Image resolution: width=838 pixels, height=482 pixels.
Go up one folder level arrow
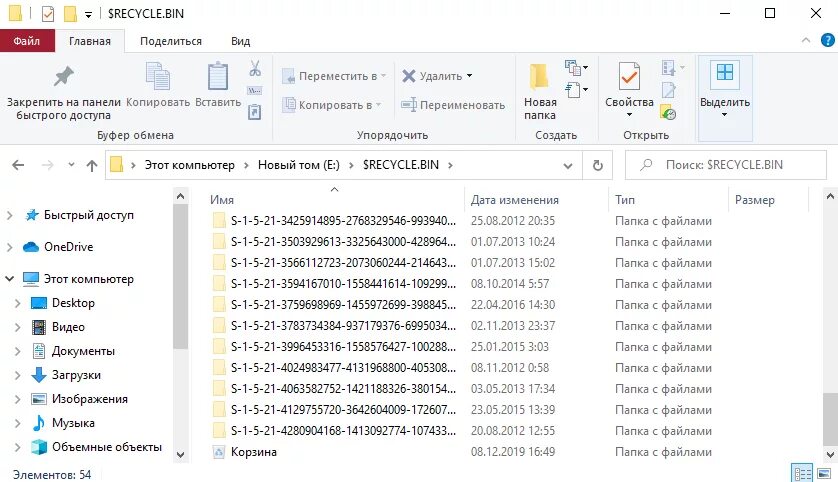tap(92, 166)
